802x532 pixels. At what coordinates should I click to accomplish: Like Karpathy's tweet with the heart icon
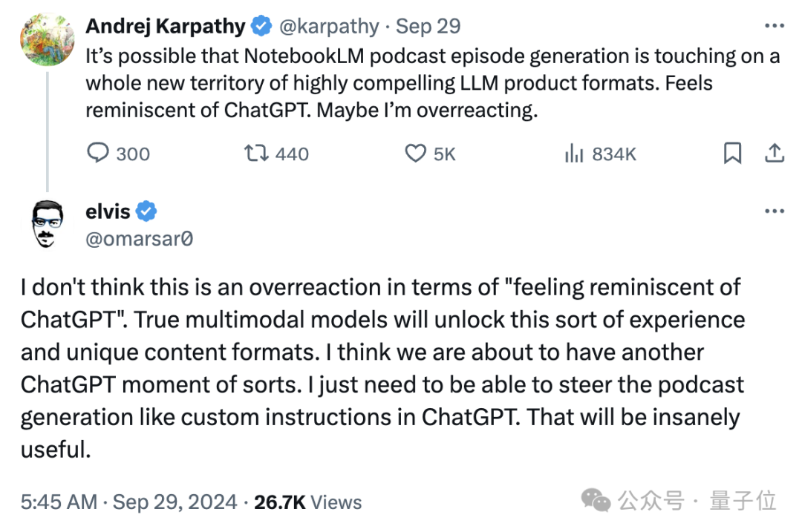click(x=414, y=153)
